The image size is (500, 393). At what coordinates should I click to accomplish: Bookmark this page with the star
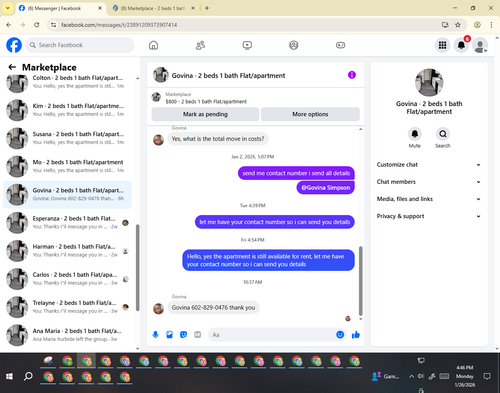coord(458,25)
